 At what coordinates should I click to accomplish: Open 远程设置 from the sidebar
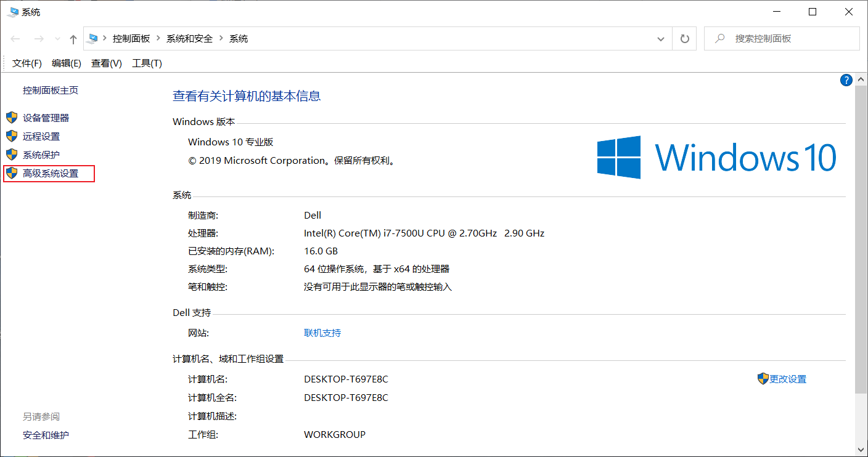pyautogui.click(x=41, y=136)
